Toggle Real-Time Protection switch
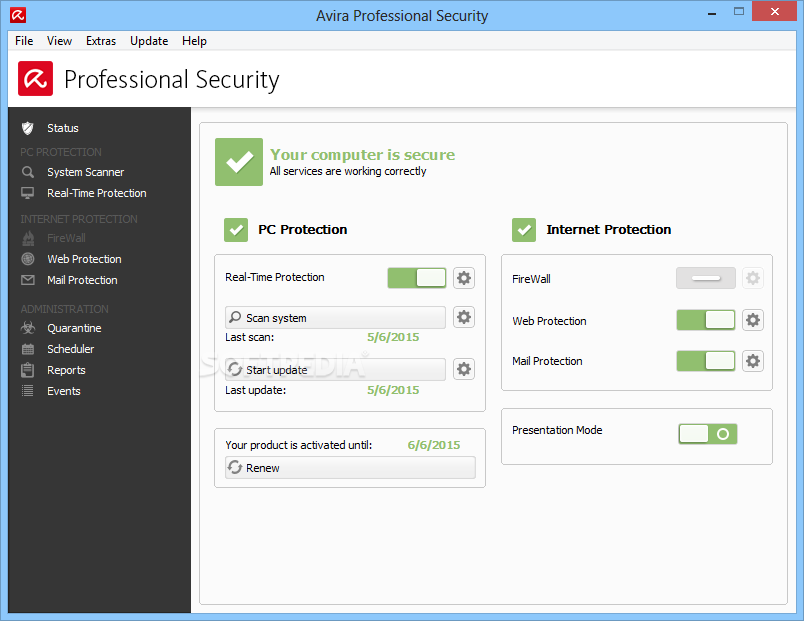The height and width of the screenshot is (621, 804). pyautogui.click(x=417, y=278)
